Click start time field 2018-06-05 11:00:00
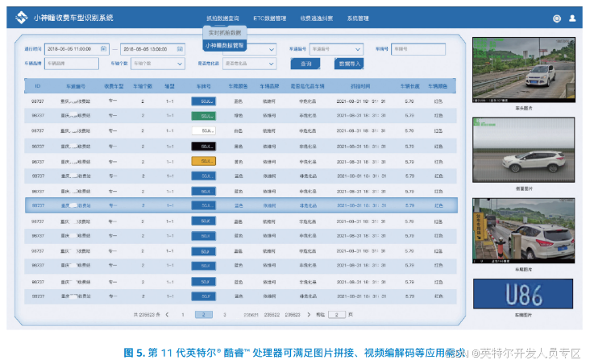This screenshot has width=590, height=364. (x=77, y=49)
